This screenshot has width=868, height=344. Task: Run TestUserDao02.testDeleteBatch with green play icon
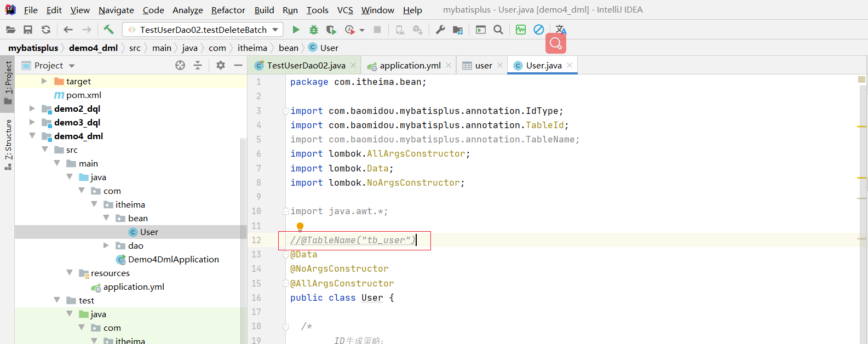click(296, 30)
